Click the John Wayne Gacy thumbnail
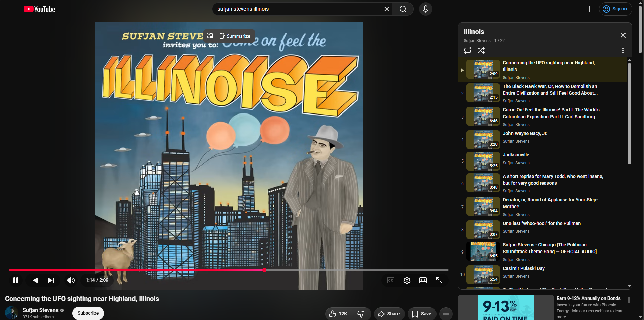This screenshot has width=644, height=320. tap(483, 140)
